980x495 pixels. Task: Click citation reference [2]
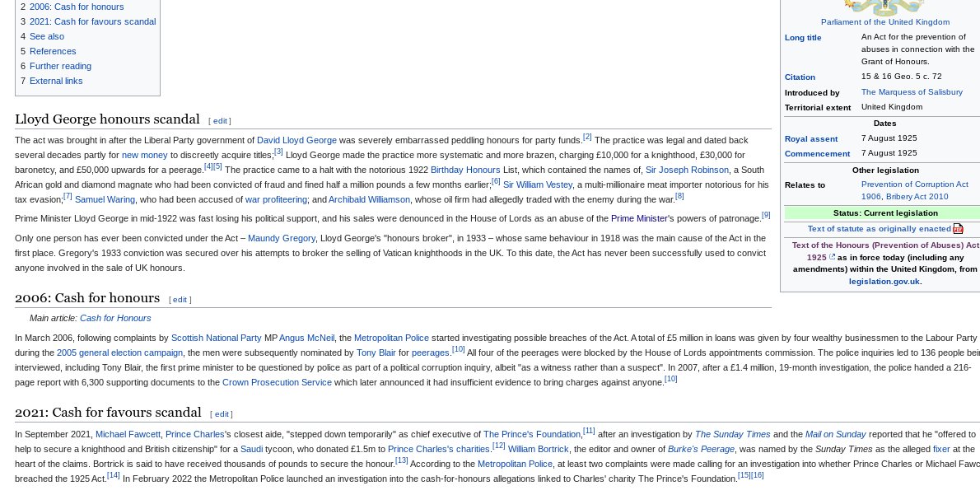587,137
